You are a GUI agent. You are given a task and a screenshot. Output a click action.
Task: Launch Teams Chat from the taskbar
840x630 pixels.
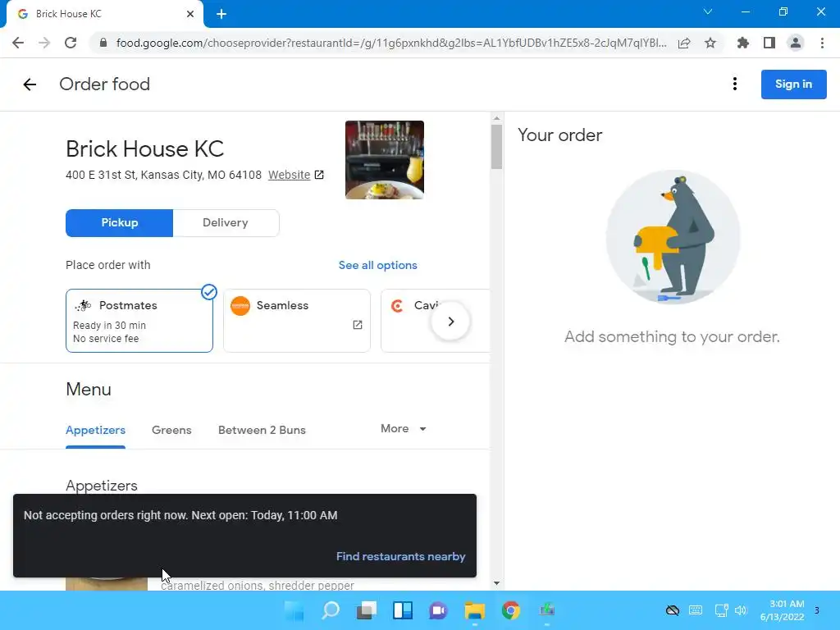click(438, 610)
